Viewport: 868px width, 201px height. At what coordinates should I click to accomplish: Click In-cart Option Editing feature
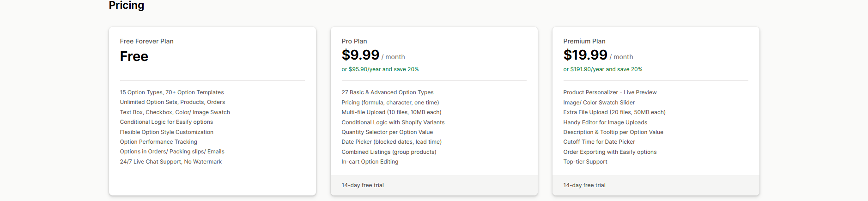click(x=370, y=162)
